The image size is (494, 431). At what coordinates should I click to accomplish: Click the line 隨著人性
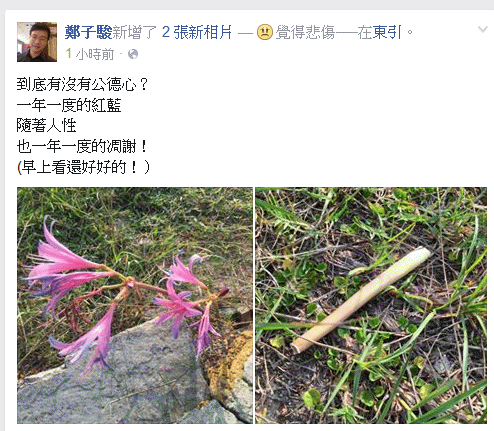pyautogui.click(x=46, y=126)
